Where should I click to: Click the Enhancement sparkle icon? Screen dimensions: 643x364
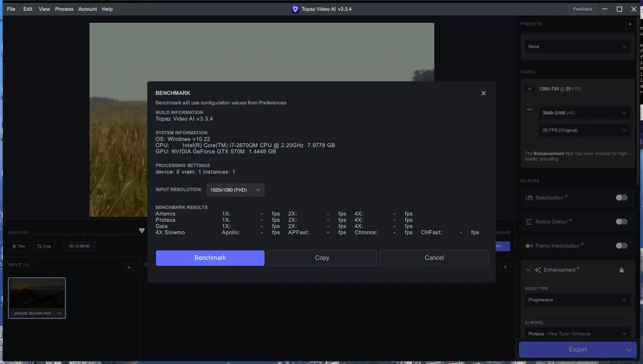538,270
